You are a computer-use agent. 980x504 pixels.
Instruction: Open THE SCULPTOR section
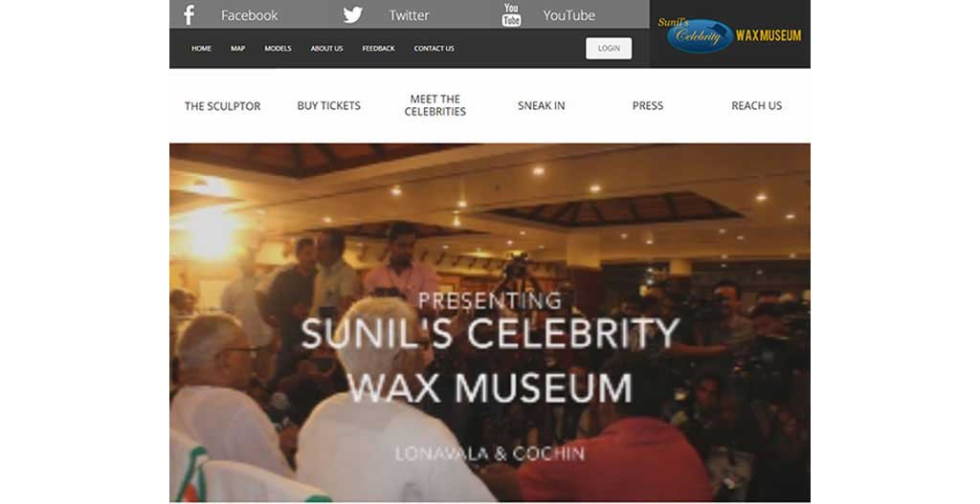pos(222,106)
